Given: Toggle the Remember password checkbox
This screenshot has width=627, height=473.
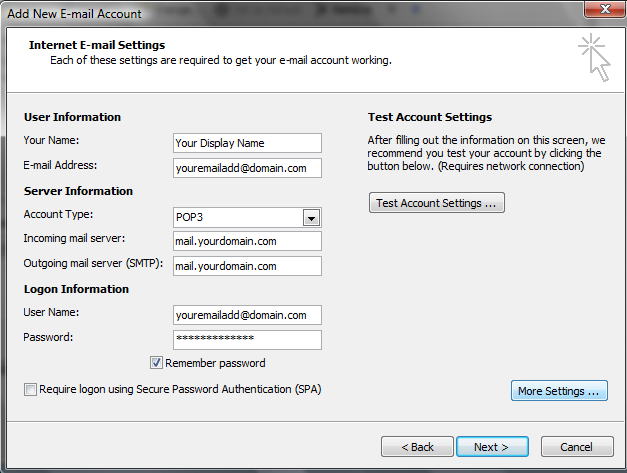Looking at the screenshot, I should tap(156, 363).
